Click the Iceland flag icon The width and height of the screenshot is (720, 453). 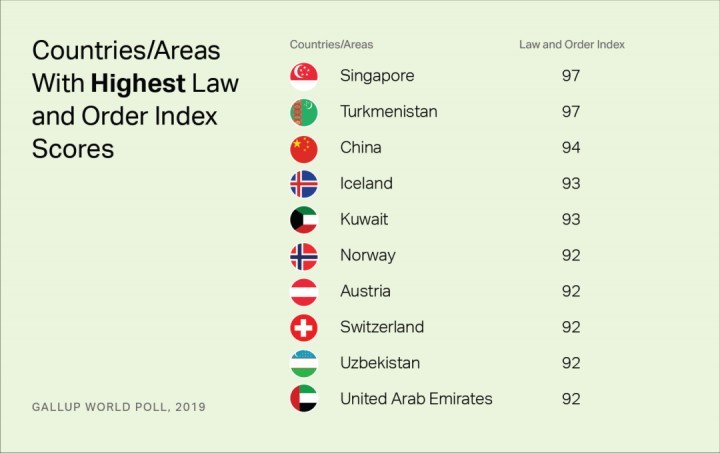click(304, 184)
